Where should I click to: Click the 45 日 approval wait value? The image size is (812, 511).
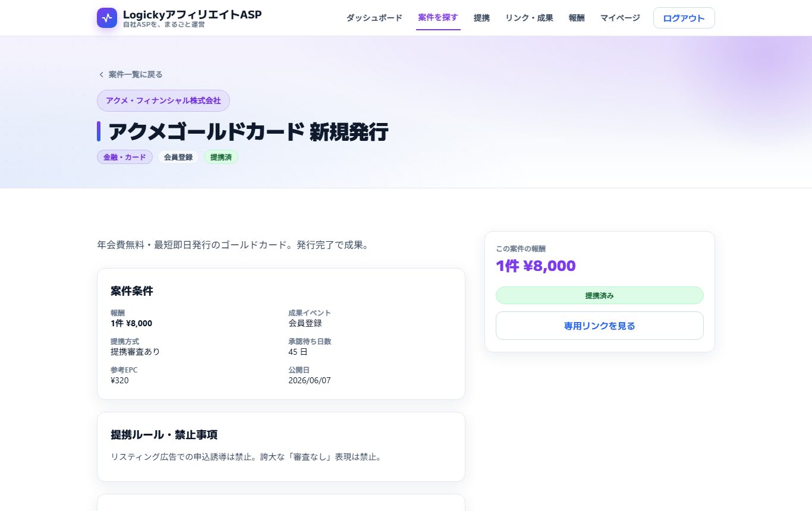point(298,352)
